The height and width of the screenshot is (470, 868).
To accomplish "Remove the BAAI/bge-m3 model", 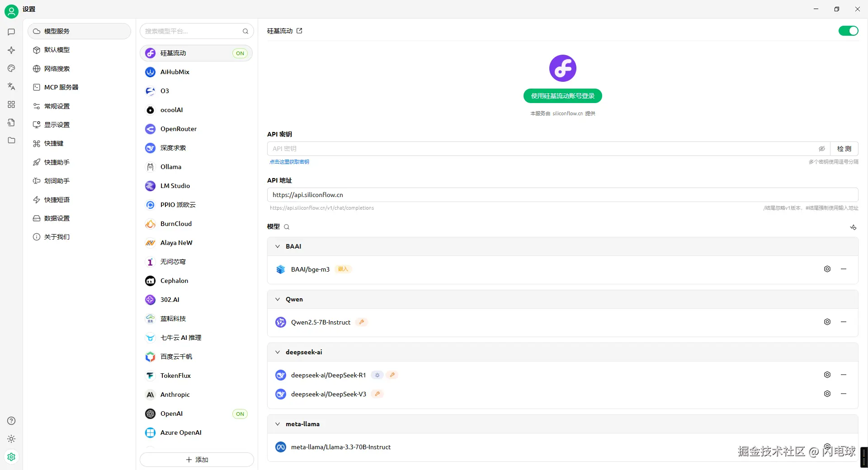I will pos(844,269).
